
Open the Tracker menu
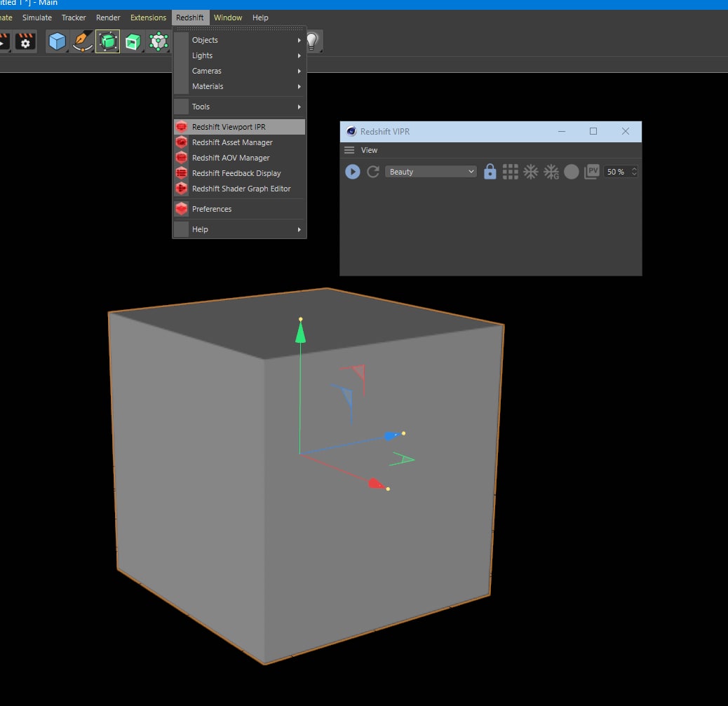(x=74, y=18)
